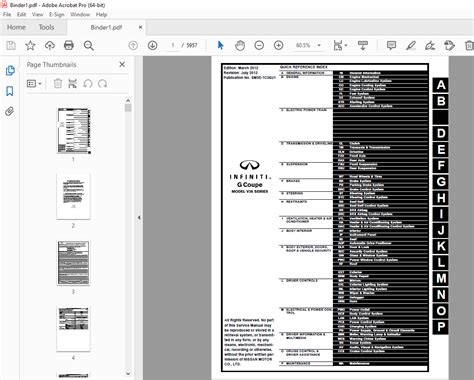Select page 4 thumbnail
This screenshot has height=380, width=474.
coord(73,329)
